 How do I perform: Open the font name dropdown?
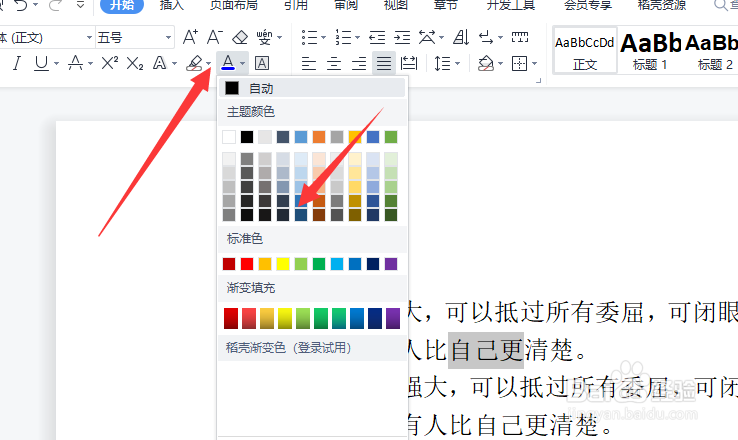(x=89, y=38)
